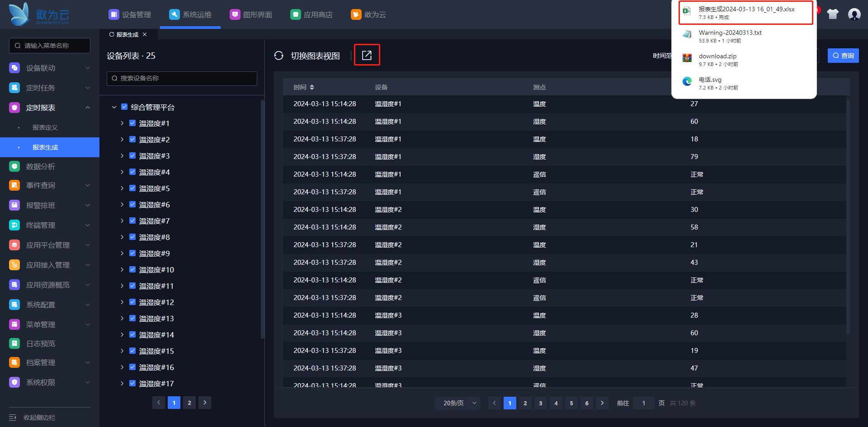868x427 pixels.
Task: Uncheck the 温湿度#5 checkbox
Action: pyautogui.click(x=132, y=188)
